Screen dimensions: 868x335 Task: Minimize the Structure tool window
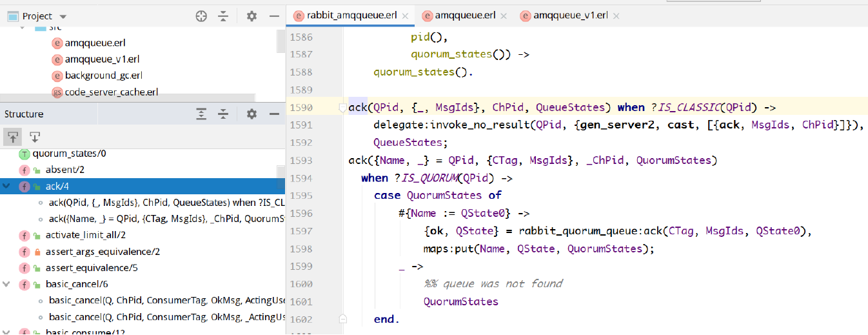click(273, 114)
